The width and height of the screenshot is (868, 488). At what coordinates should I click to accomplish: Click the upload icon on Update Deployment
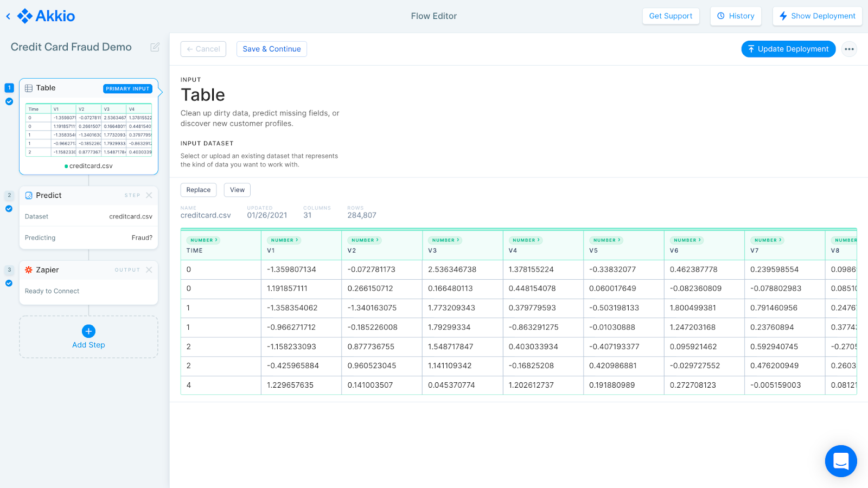750,49
